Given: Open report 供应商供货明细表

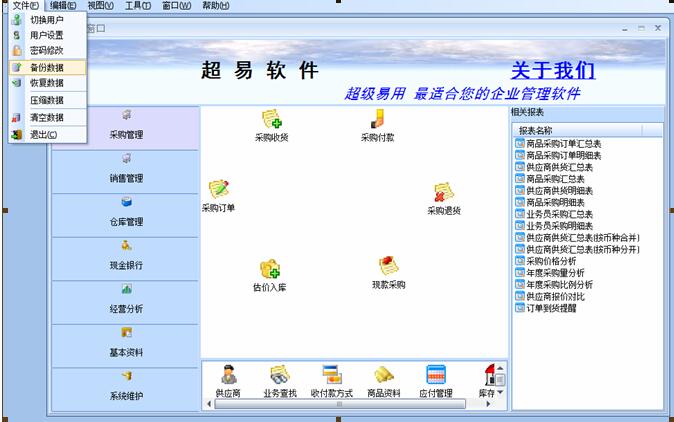Looking at the screenshot, I should tap(554, 190).
